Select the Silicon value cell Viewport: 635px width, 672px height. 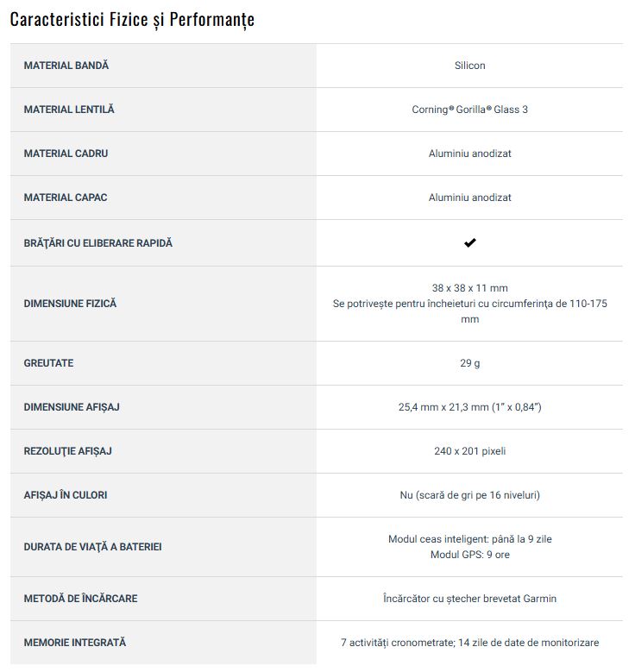(x=469, y=66)
